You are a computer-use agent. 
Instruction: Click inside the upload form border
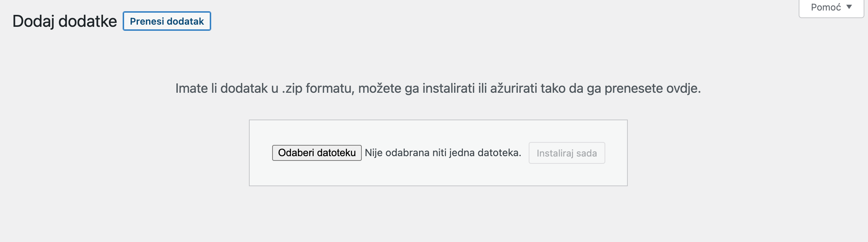point(438,174)
